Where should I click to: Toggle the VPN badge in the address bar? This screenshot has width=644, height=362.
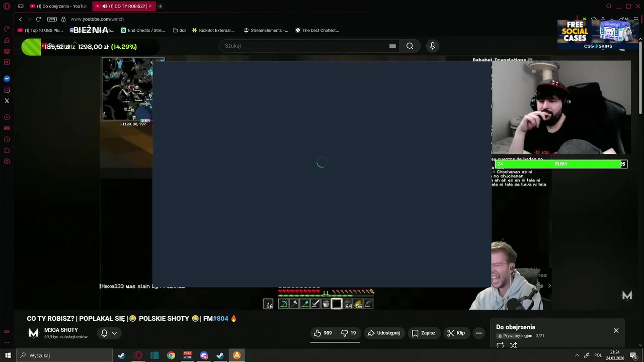tap(52, 19)
